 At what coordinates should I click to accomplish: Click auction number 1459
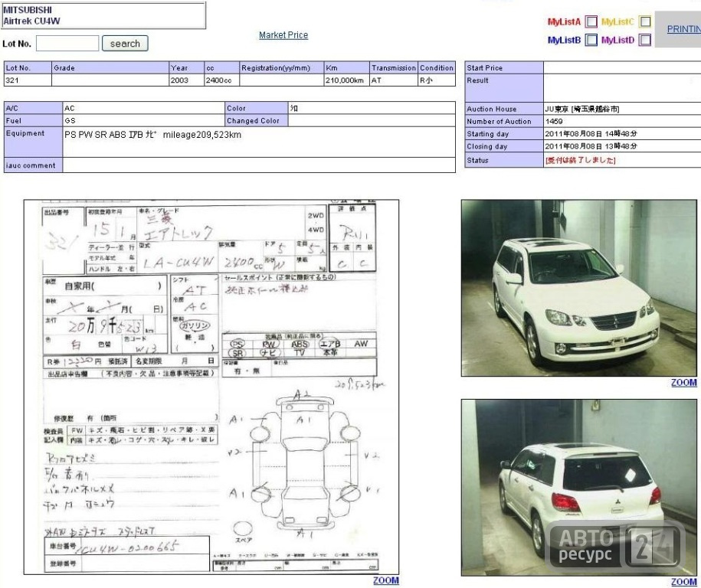[x=554, y=121]
